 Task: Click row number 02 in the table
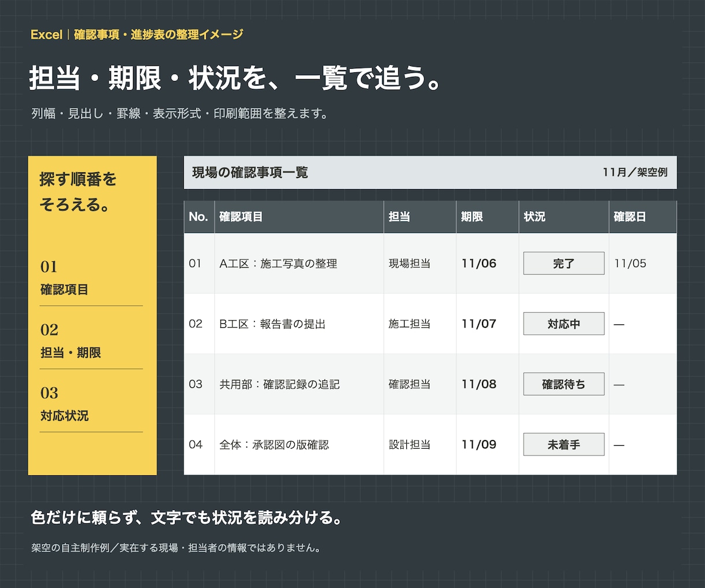pos(195,324)
